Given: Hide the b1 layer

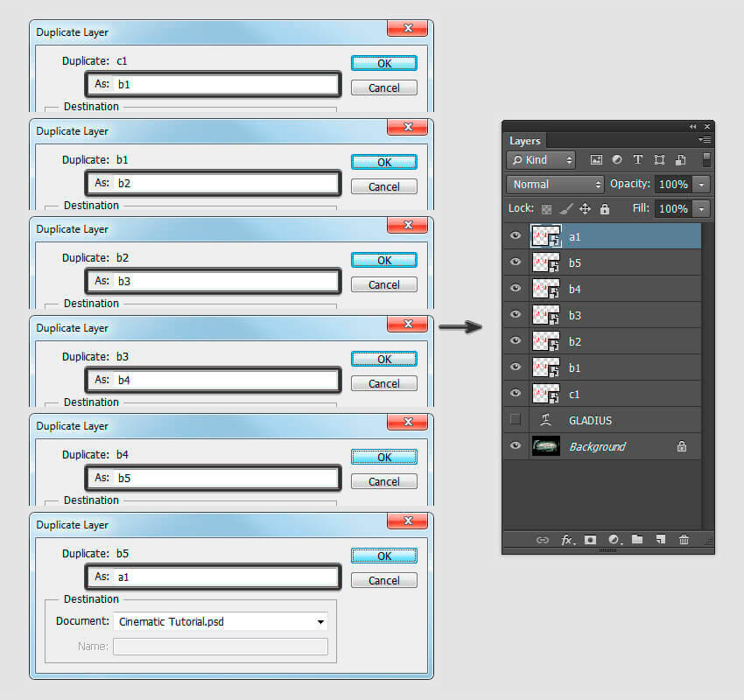Looking at the screenshot, I should pos(516,367).
